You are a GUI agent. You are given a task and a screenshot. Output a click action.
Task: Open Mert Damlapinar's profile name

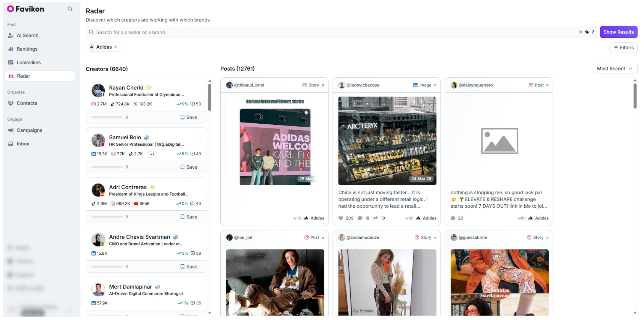pyautogui.click(x=131, y=287)
